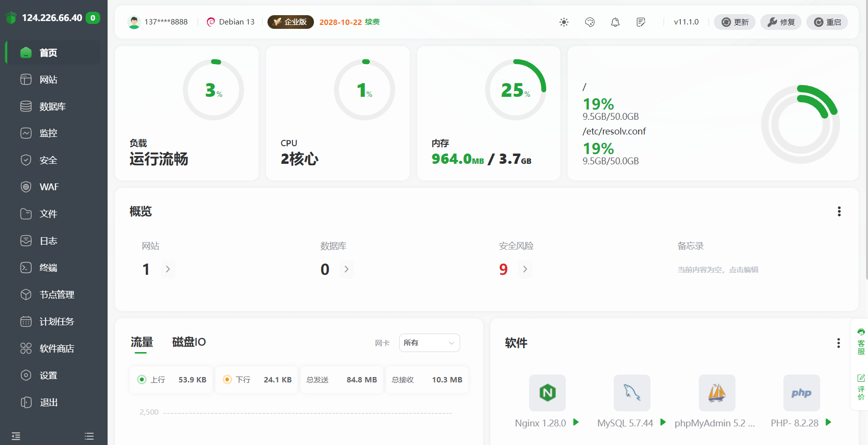Viewport: 868px width, 445px height.
Task: Click the 备忘录 empty memo text to edit
Action: point(717,269)
